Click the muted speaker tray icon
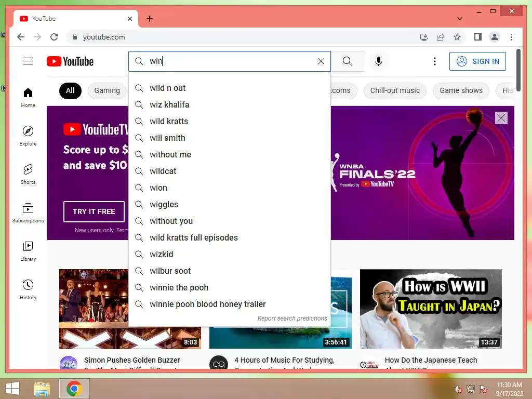The height and width of the screenshot is (399, 532). (x=458, y=389)
